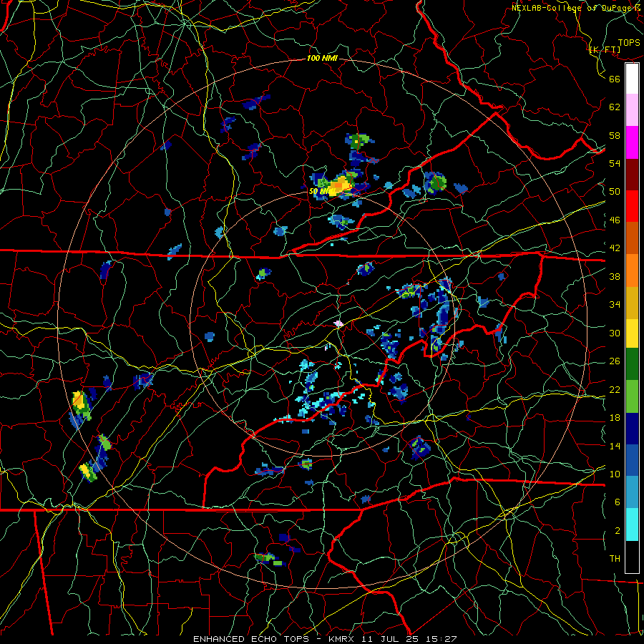Click the '66' legend value
The width and height of the screenshot is (644, 644).
click(x=615, y=79)
